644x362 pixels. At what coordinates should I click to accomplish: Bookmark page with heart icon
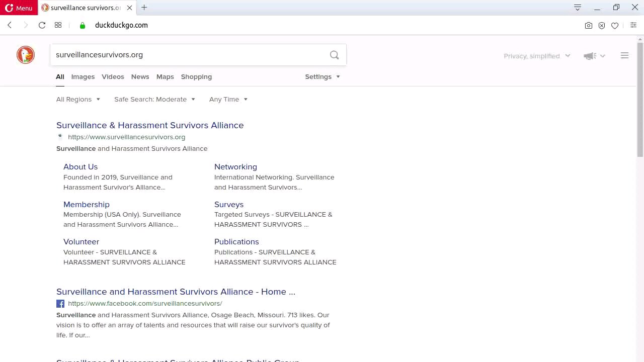click(615, 26)
